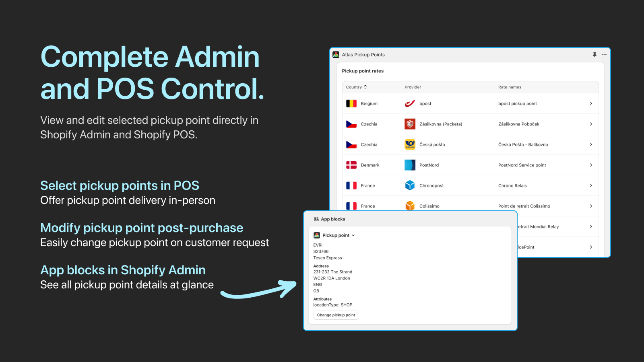Open Zásilkovna Poboček row chevron
This screenshot has height=362, width=644.
coord(591,124)
